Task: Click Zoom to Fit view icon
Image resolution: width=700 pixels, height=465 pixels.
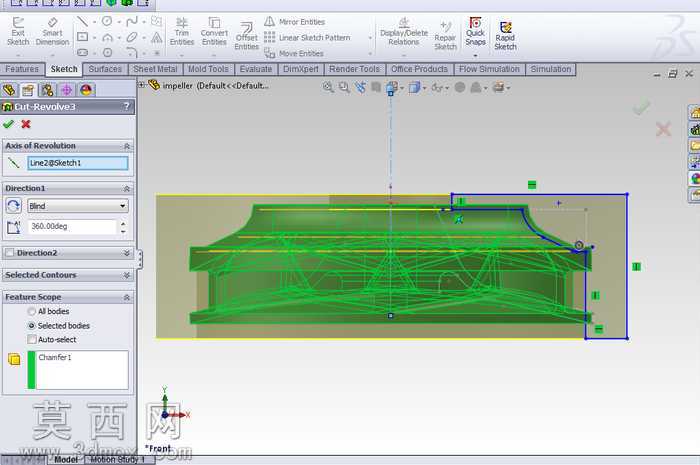Action: pyautogui.click(x=328, y=87)
